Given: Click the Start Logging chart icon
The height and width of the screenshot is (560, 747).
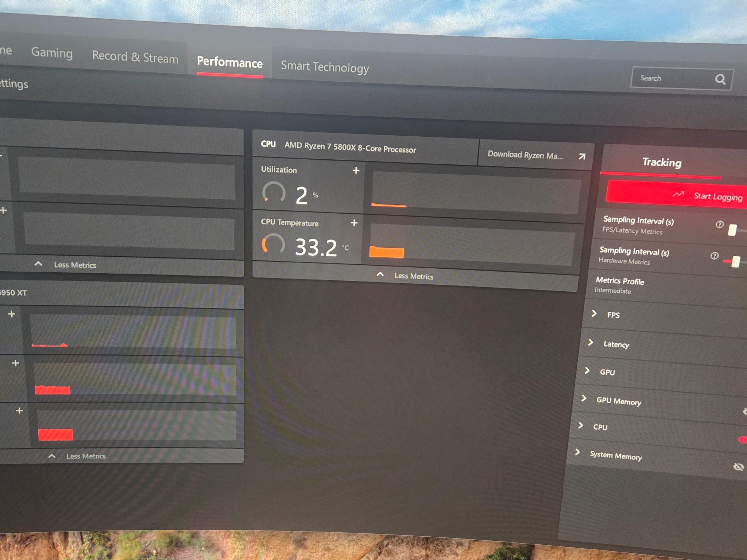Looking at the screenshot, I should [678, 194].
